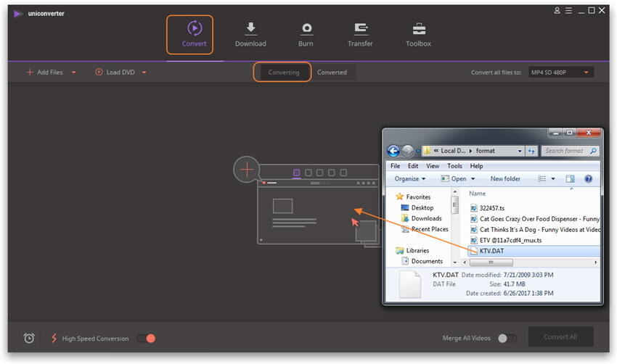The width and height of the screenshot is (617, 364).
Task: Select Desktop in the navigation pane
Action: tap(417, 207)
